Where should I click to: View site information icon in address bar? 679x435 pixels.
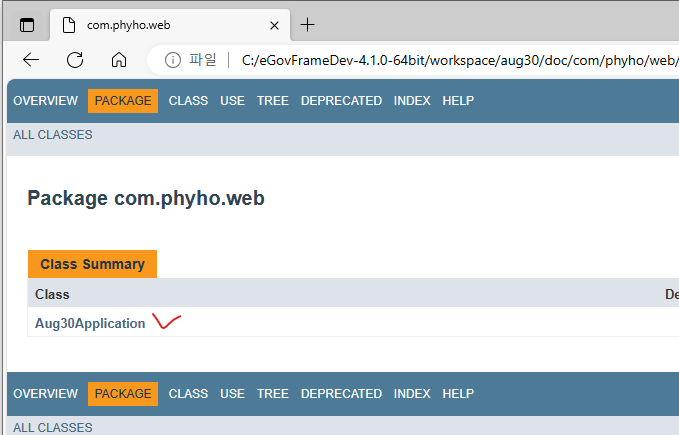coord(173,60)
